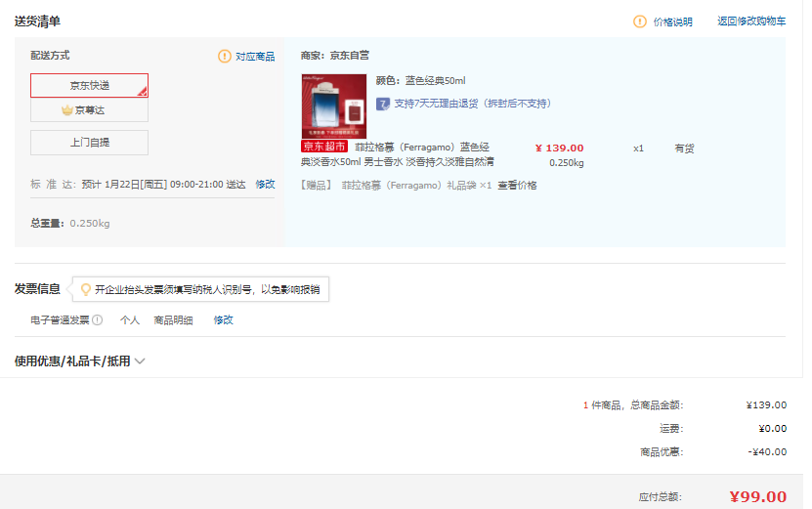Click 修改 in invoice information
The height and width of the screenshot is (509, 812).
coord(223,320)
